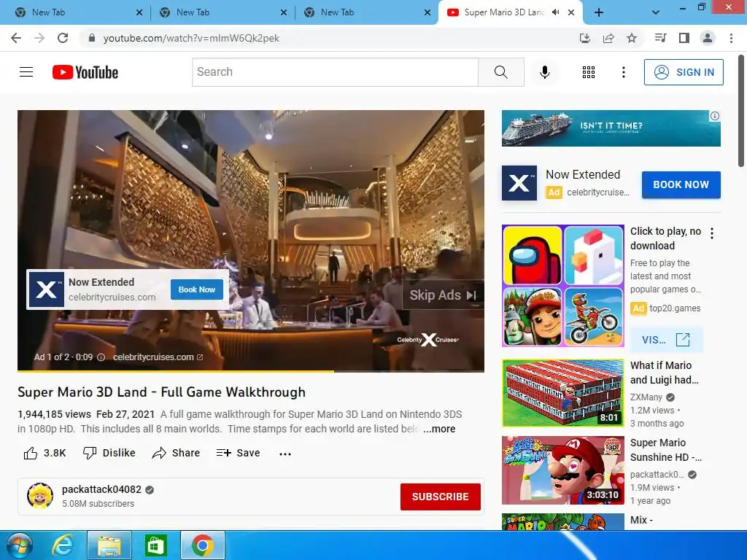Open Super Mario Sunshine HD thumbnail
Viewport: 747px width, 560px height.
click(562, 470)
